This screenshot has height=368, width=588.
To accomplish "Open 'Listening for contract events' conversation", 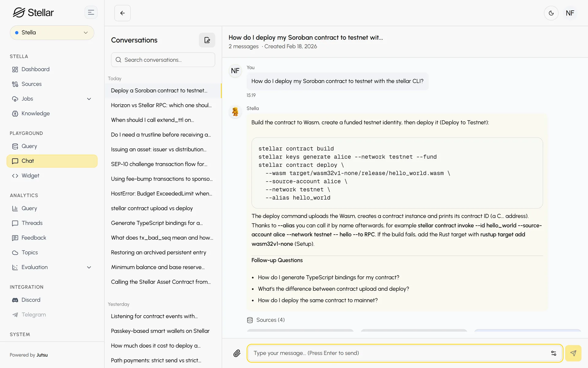I will (163, 316).
